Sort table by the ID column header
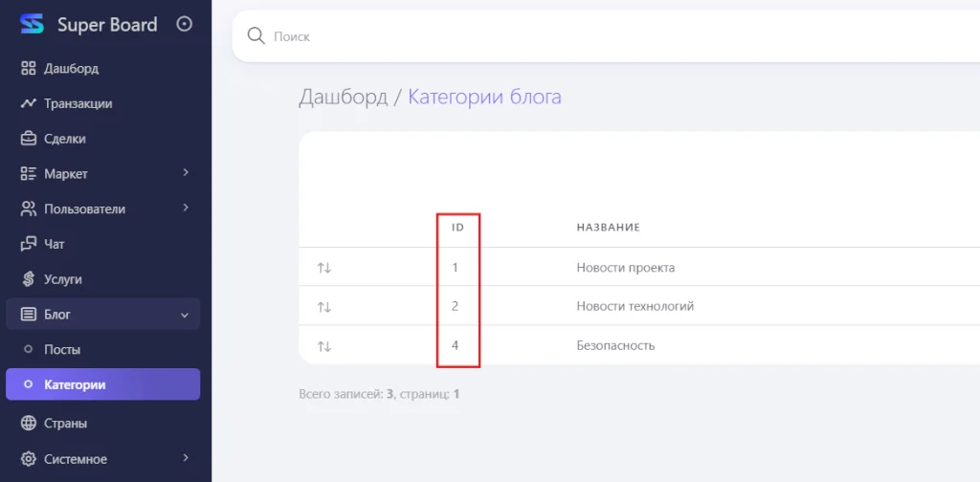Image resolution: width=980 pixels, height=482 pixels. pos(457,228)
